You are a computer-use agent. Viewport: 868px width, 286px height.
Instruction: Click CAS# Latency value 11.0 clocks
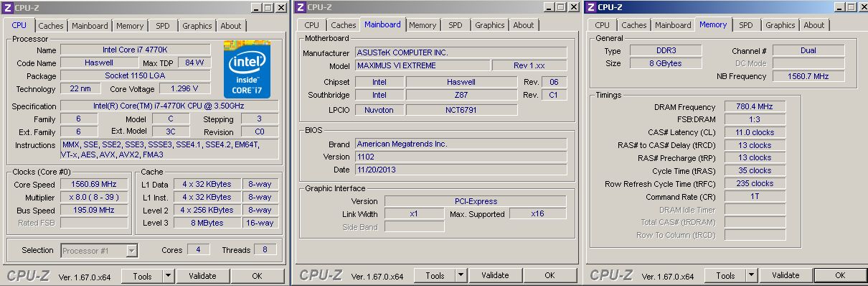pos(755,132)
